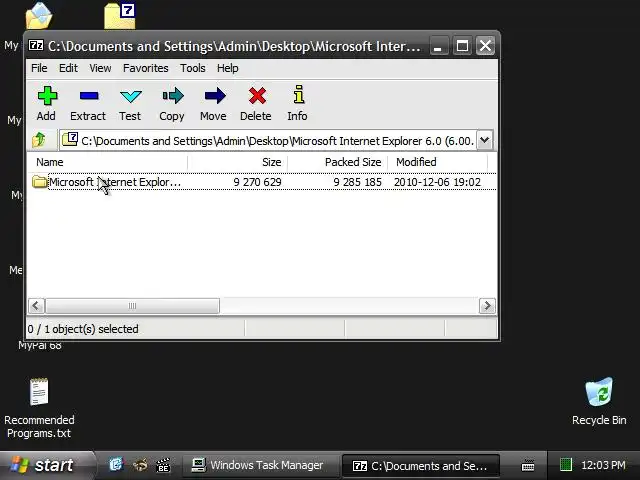The width and height of the screenshot is (640, 480).
Task: Click the packed size 9 285 185
Action: [x=357, y=182]
